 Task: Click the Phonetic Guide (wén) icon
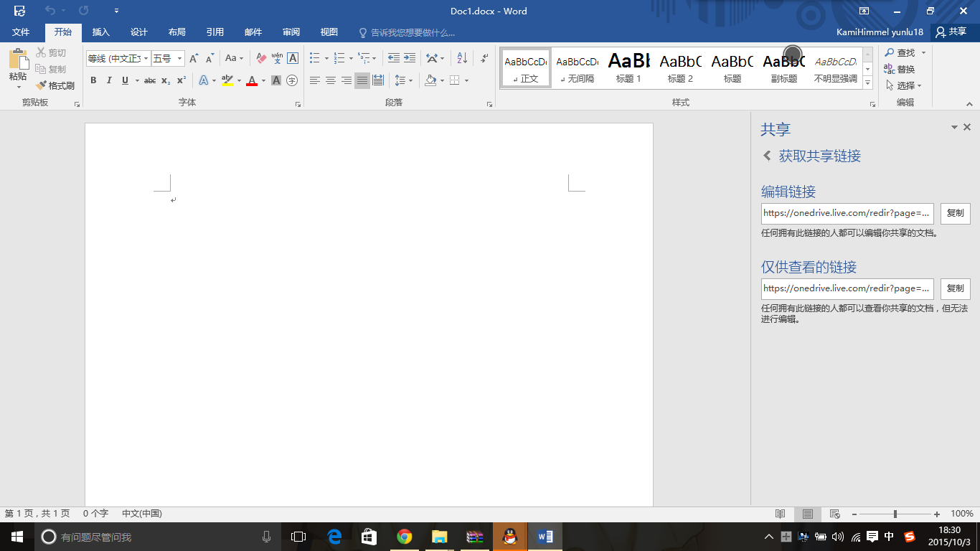[x=277, y=58]
